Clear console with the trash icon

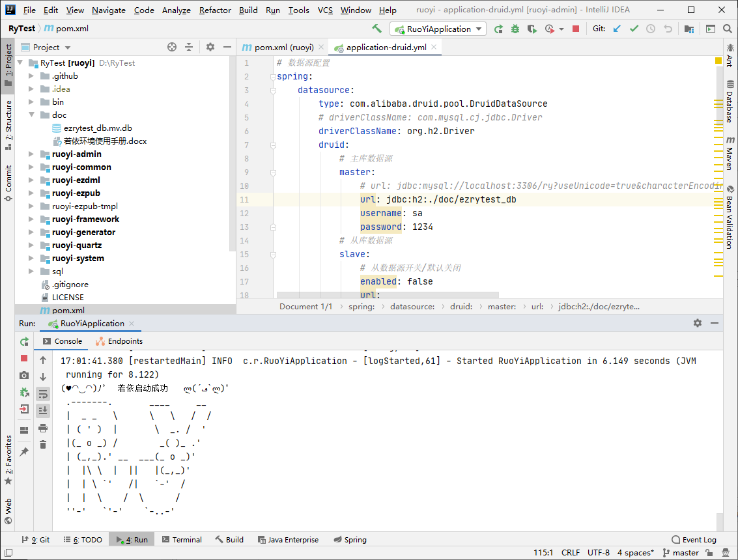(x=43, y=444)
